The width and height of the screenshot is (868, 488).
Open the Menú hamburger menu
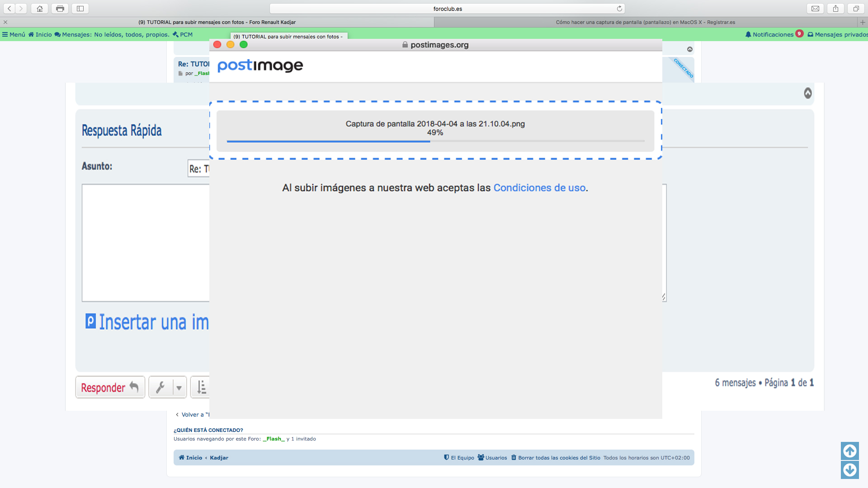(14, 34)
